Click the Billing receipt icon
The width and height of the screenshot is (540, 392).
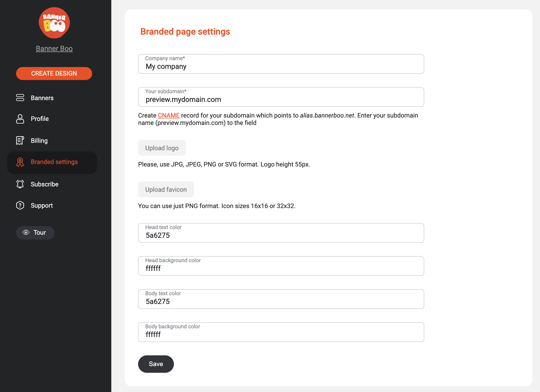click(x=20, y=140)
